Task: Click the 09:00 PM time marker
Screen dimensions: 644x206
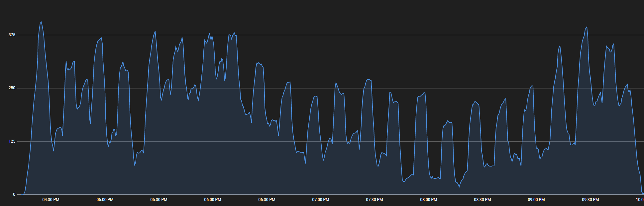Action: 536,200
